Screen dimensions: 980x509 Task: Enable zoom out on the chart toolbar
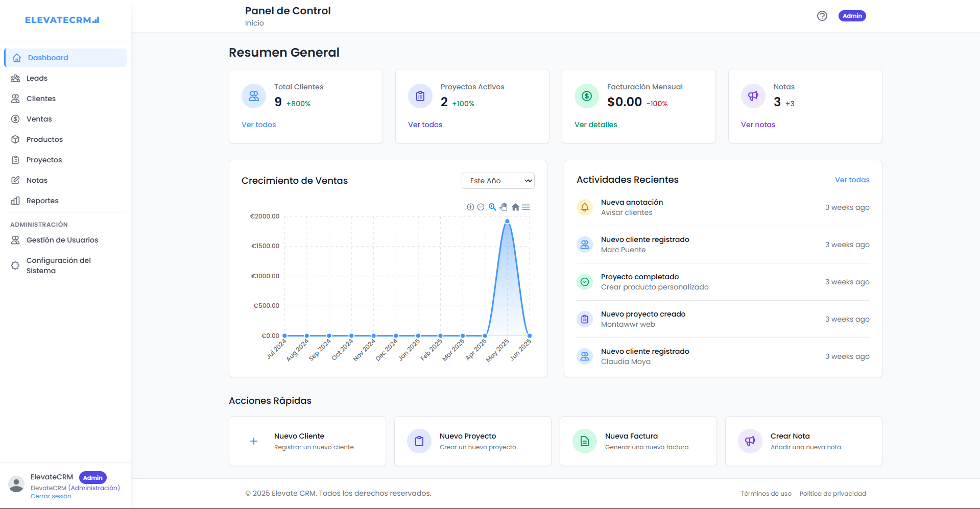(x=481, y=207)
